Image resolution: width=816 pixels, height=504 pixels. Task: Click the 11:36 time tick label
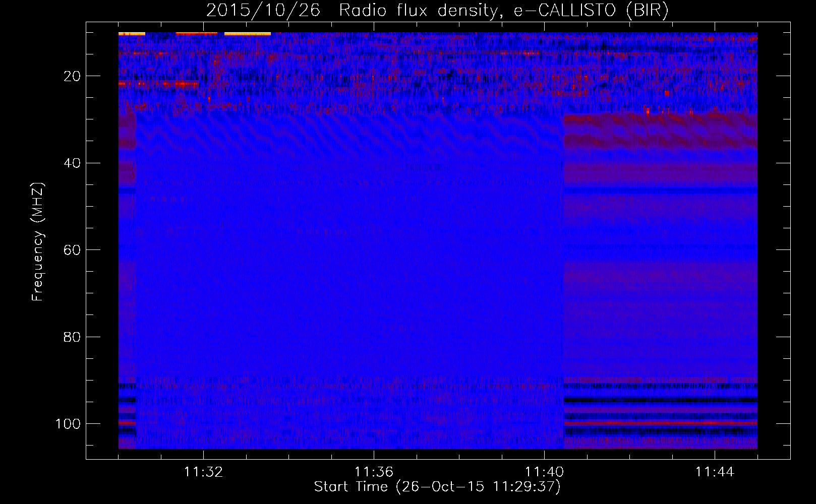coord(374,472)
